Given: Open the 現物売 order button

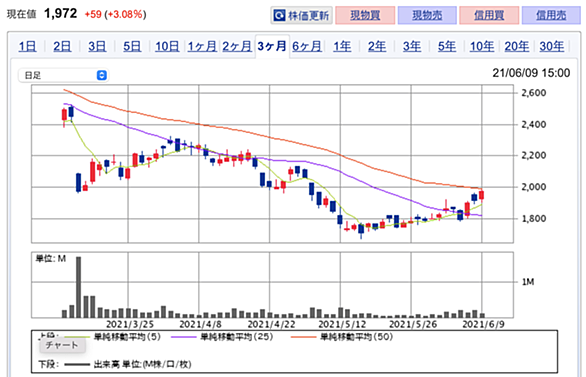Looking at the screenshot, I should [x=427, y=15].
